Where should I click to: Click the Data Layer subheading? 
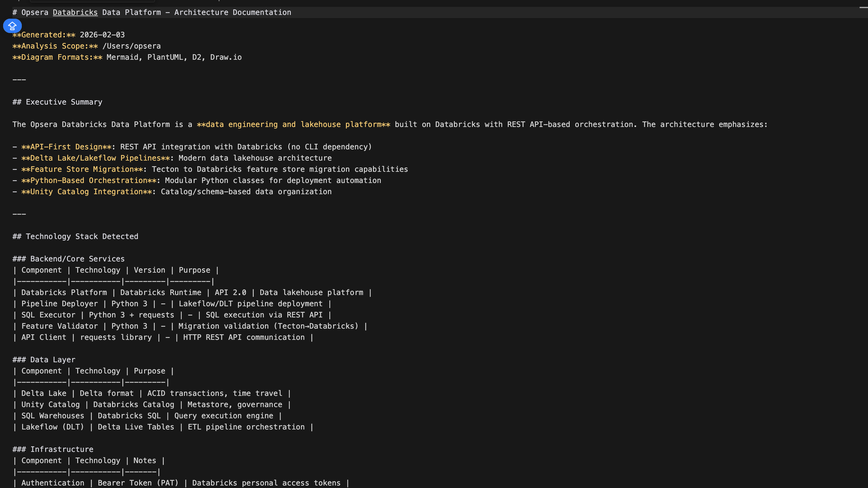coord(53,360)
